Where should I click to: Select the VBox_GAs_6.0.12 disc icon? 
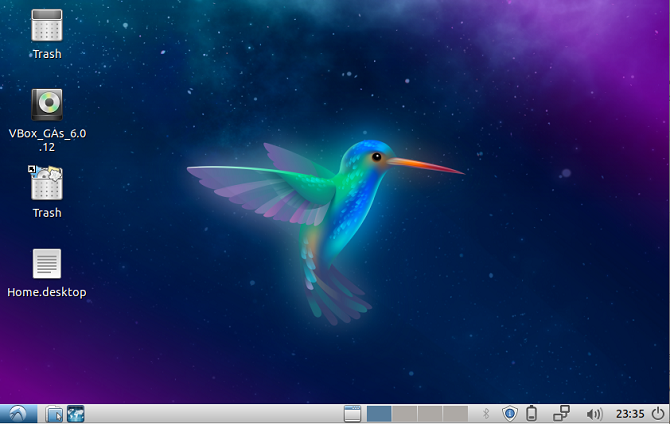click(47, 105)
